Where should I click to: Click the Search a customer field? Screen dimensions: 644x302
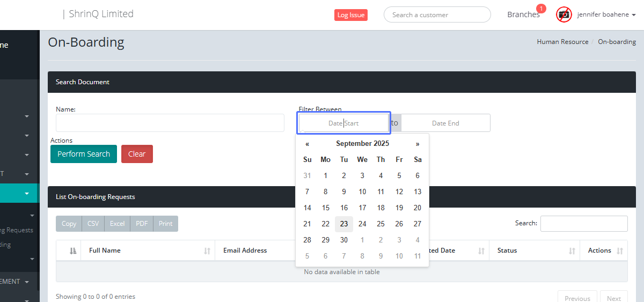tap(437, 14)
